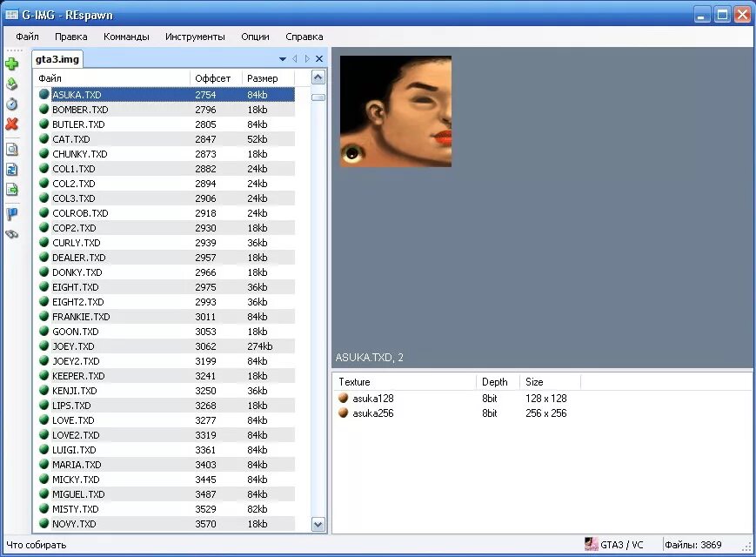Click the Texture column header

405,382
